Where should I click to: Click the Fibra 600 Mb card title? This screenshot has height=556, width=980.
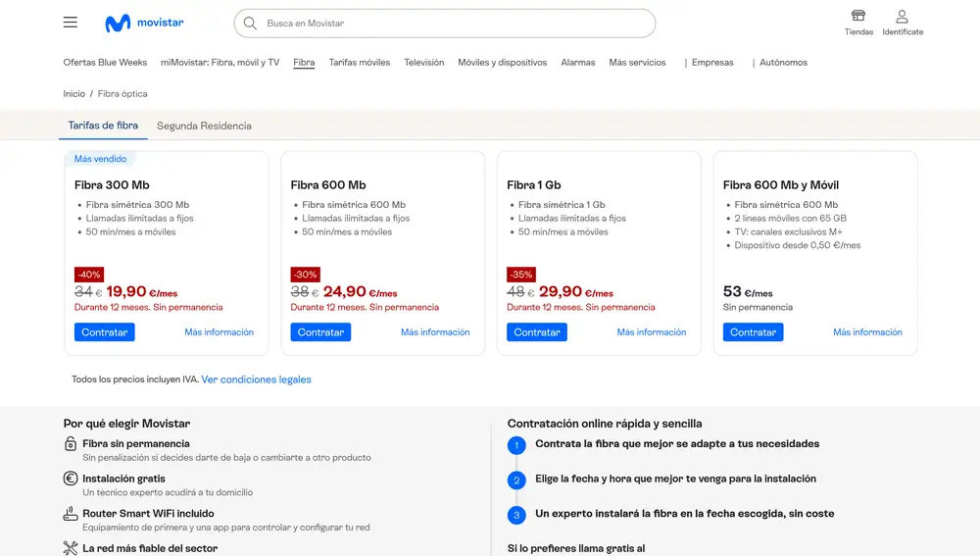[328, 185]
